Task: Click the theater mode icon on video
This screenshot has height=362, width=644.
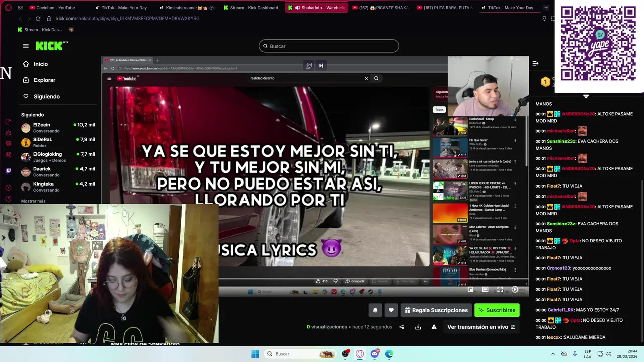Action: (x=485, y=290)
